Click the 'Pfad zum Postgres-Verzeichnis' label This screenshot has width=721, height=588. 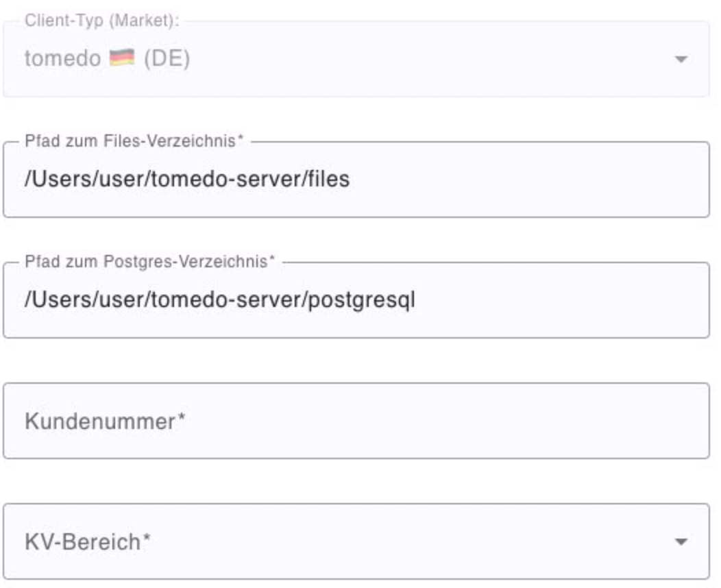point(149,261)
